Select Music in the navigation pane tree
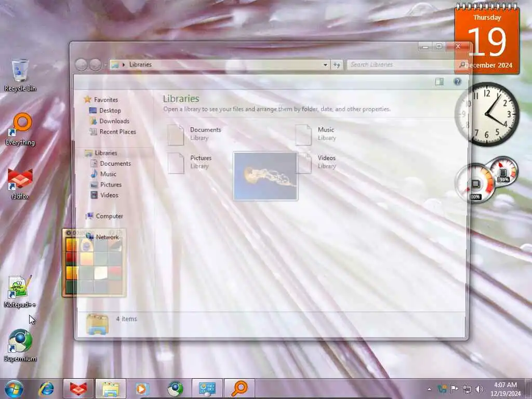This screenshot has width=532, height=399. (108, 174)
